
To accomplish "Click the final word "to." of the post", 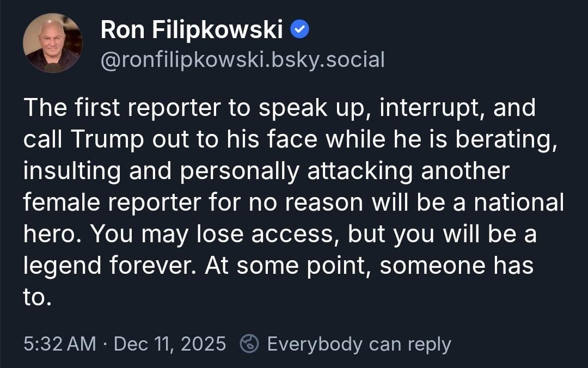I will click(x=36, y=298).
